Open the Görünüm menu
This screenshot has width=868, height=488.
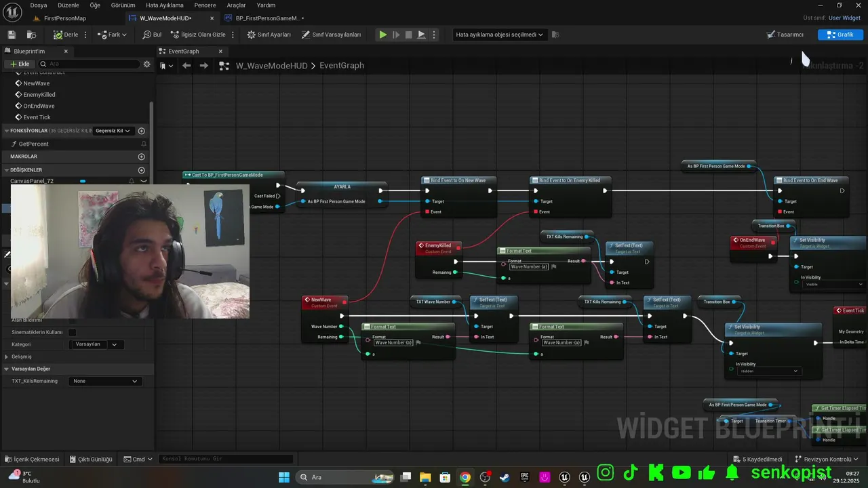click(123, 5)
